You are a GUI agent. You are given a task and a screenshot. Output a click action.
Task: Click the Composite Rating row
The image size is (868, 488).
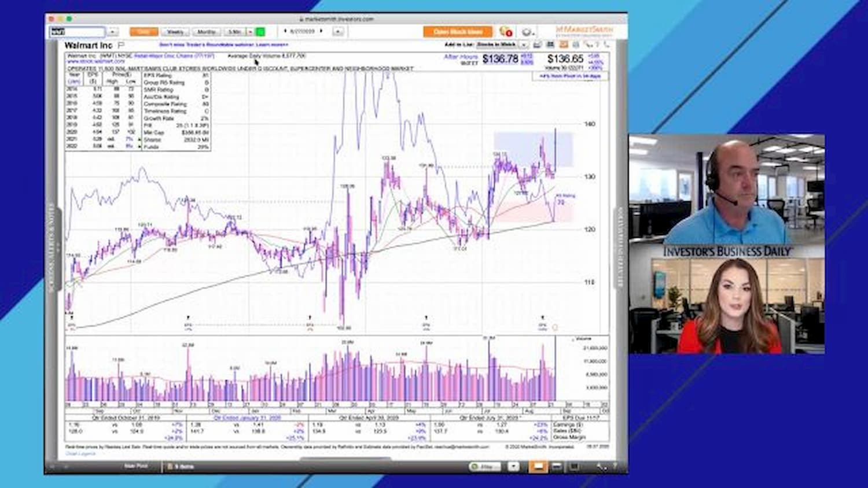176,104
